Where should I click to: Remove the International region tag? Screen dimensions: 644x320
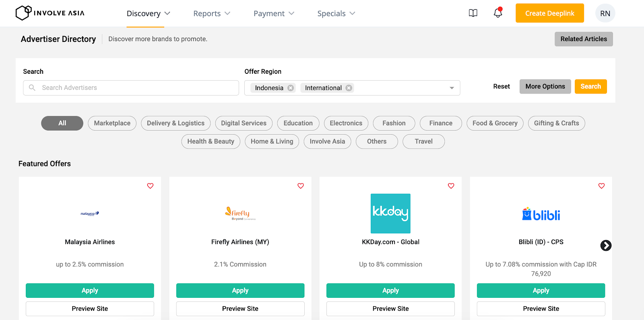(349, 88)
